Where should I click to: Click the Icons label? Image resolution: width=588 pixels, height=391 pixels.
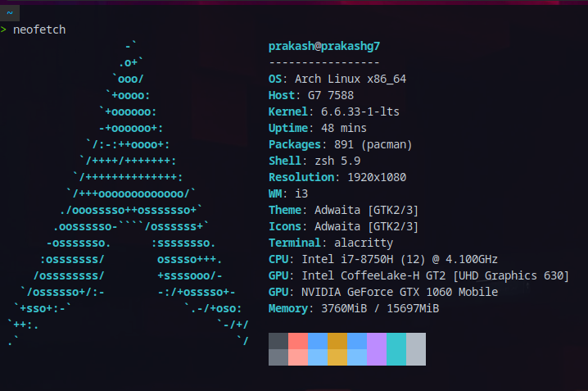[285, 226]
